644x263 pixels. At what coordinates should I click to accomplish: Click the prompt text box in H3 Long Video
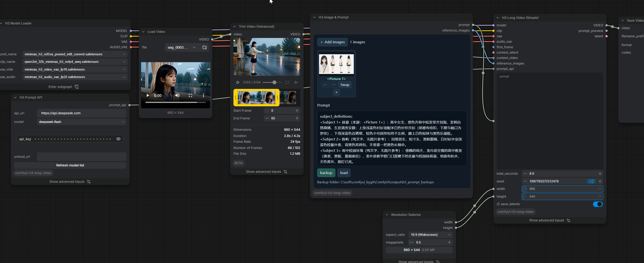tap(550, 121)
